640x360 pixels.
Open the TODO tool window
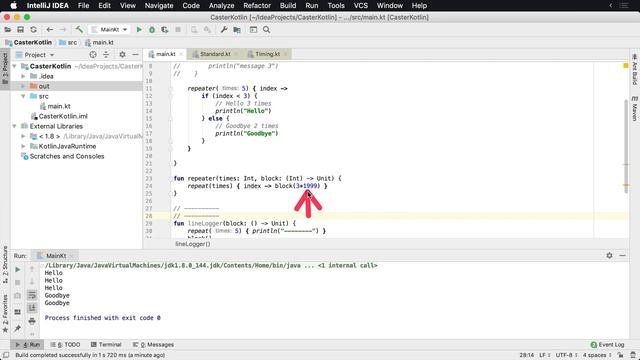tap(66, 345)
